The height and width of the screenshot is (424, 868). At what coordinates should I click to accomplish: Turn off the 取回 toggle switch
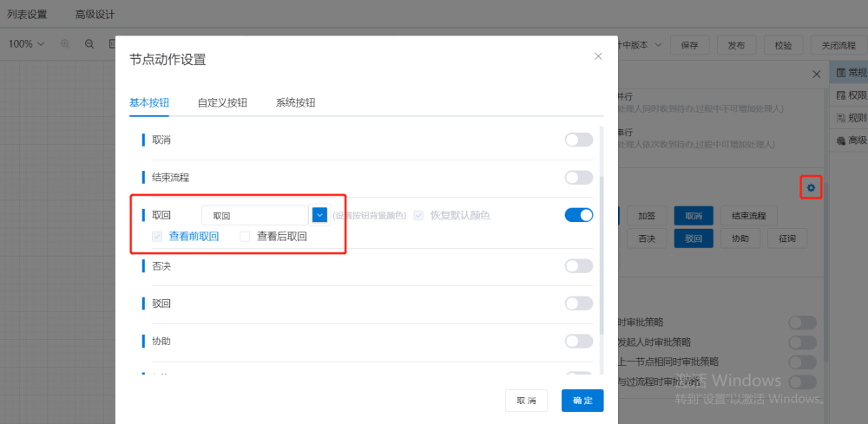(x=578, y=215)
